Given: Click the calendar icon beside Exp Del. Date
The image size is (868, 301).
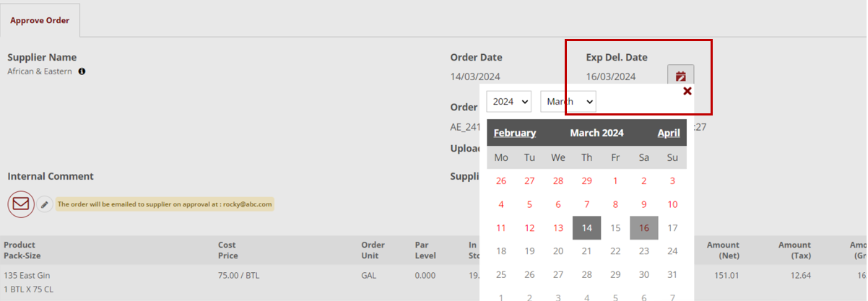Looking at the screenshot, I should pyautogui.click(x=680, y=76).
